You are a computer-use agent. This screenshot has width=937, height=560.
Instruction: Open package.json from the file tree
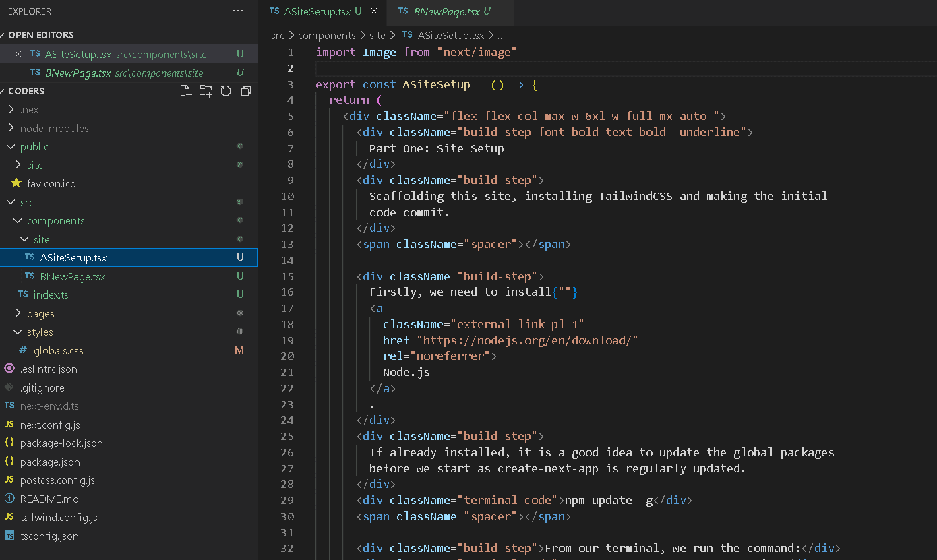[50, 462]
